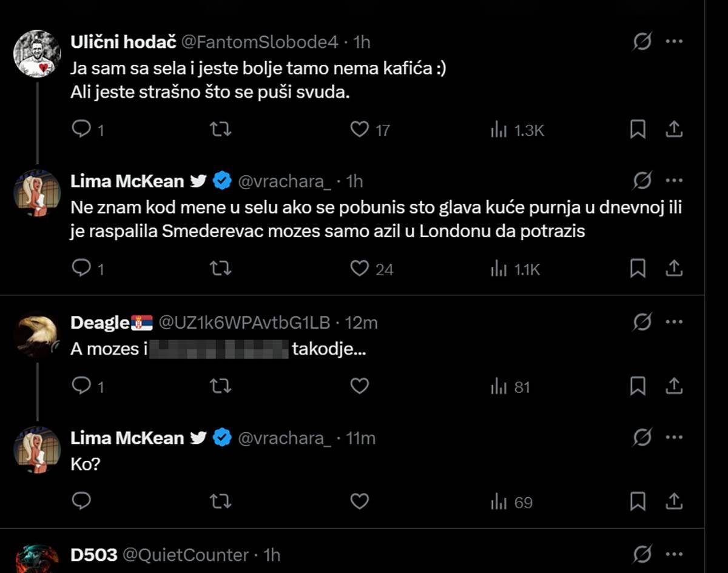Toggle the like on Lima McKean's 'Ko?' reply
Screen dimensions: 728x573
360,501
